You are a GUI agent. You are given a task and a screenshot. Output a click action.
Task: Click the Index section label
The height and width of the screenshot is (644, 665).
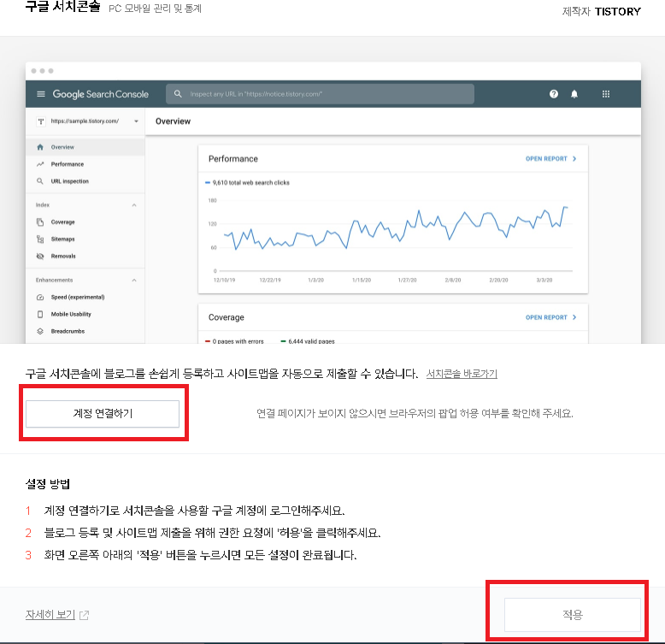click(x=43, y=205)
